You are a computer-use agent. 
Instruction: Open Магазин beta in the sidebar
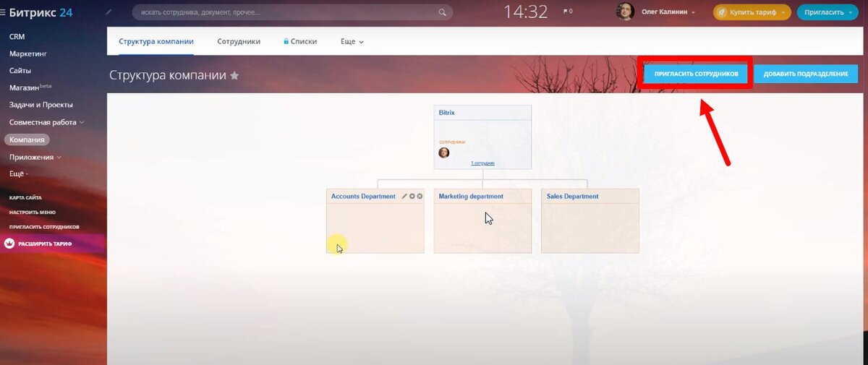[x=30, y=87]
